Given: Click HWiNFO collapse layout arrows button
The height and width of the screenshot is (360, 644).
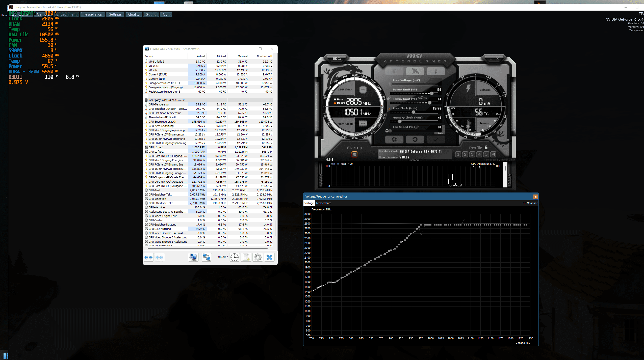Looking at the screenshot, I should coord(159,257).
